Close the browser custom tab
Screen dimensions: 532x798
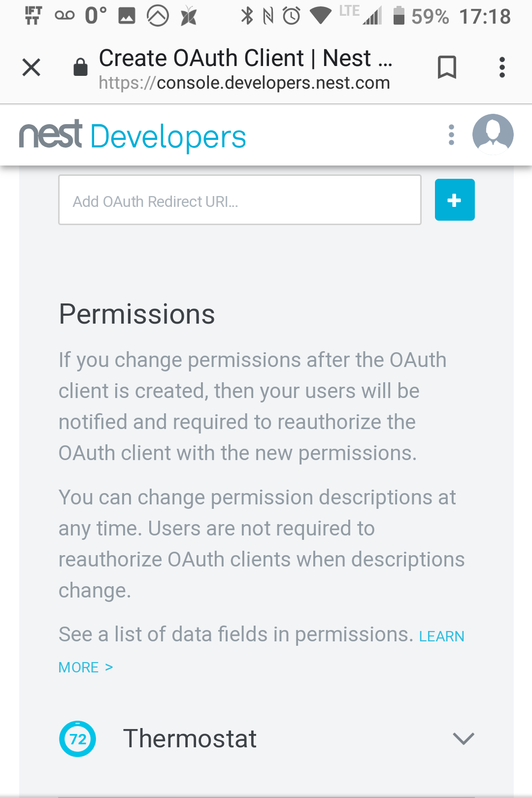click(x=32, y=67)
